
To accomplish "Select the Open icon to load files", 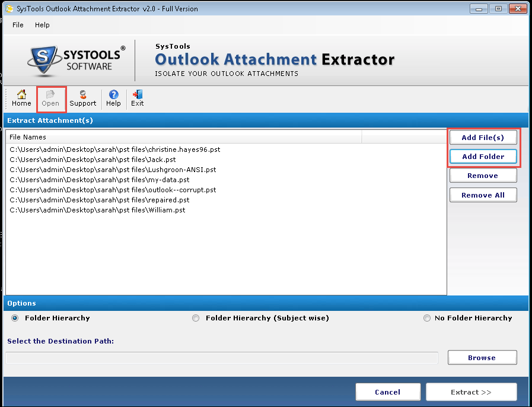I will [51, 98].
